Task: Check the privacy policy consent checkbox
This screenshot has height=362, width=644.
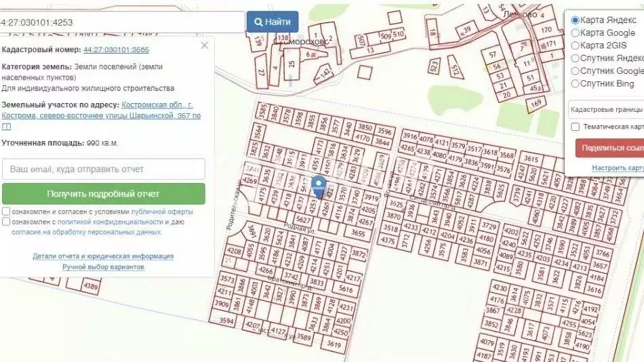Action: [6, 222]
